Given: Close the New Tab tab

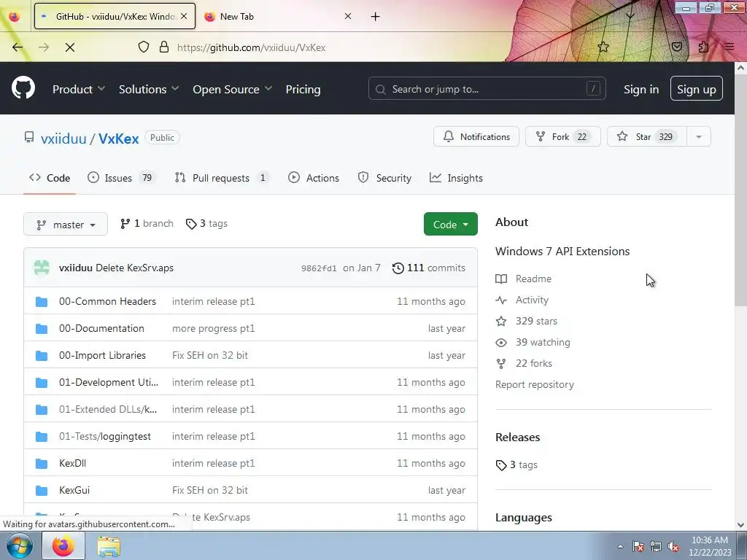Looking at the screenshot, I should [348, 16].
